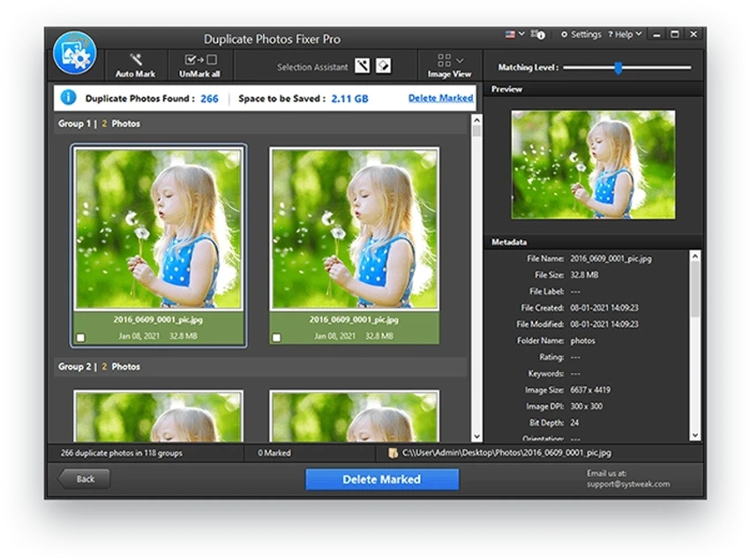Go Back using the Back button
Image resolution: width=750 pixels, height=560 pixels.
[84, 479]
